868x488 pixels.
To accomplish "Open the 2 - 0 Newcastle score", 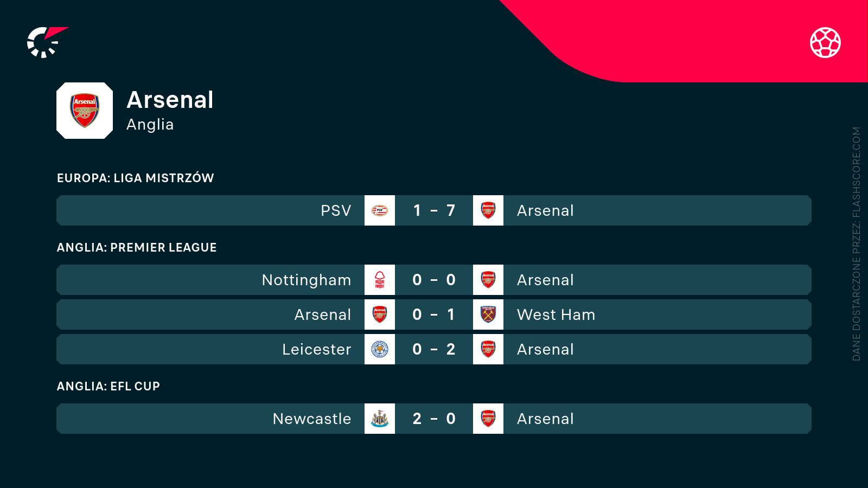I will (434, 419).
